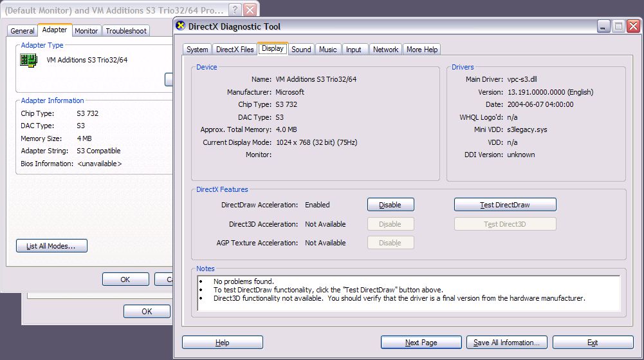Click the main driver name vpc-s3.dll
Image resolution: width=644 pixels, height=360 pixels.
point(522,79)
